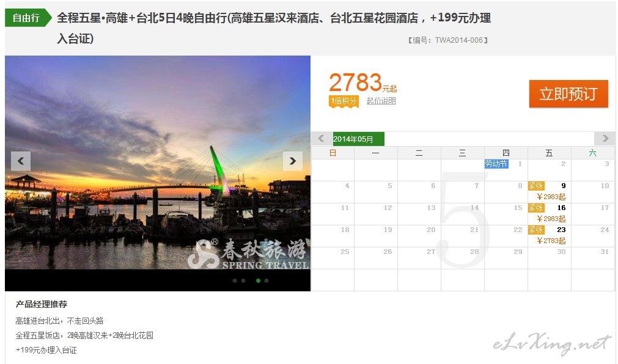This screenshot has width=618, height=364.
Task: Click the 2014年05月 month label
Action: 358,139
